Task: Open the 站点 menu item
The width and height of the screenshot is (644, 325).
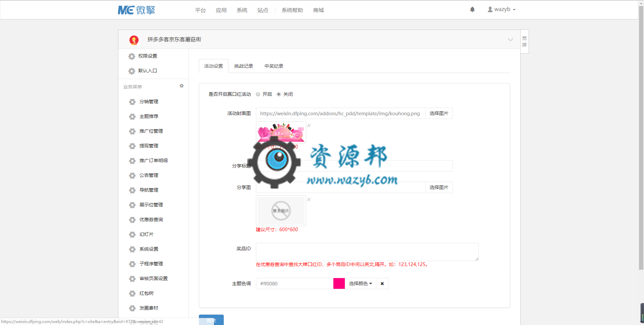Action: pyautogui.click(x=263, y=10)
